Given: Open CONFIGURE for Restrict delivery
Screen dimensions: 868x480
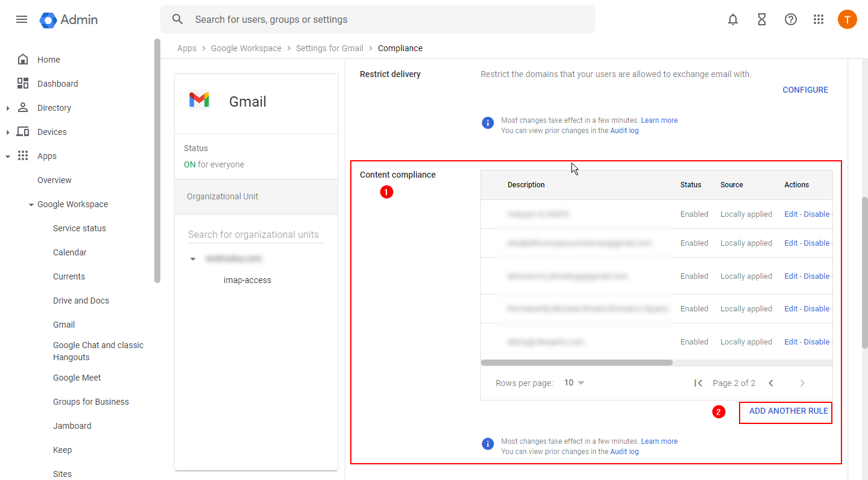Looking at the screenshot, I should (x=805, y=89).
